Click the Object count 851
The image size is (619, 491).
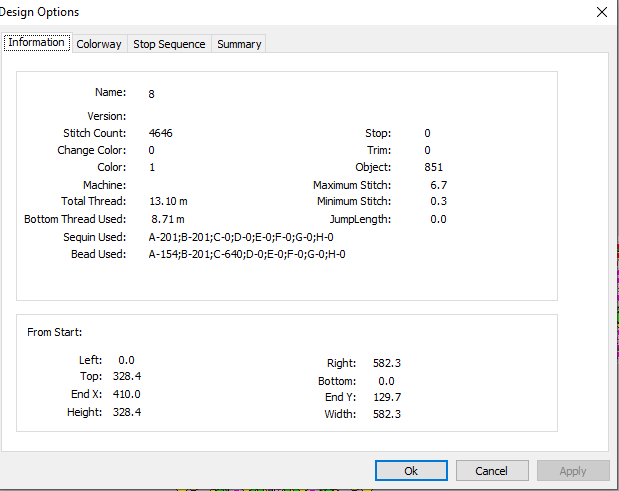(x=433, y=167)
